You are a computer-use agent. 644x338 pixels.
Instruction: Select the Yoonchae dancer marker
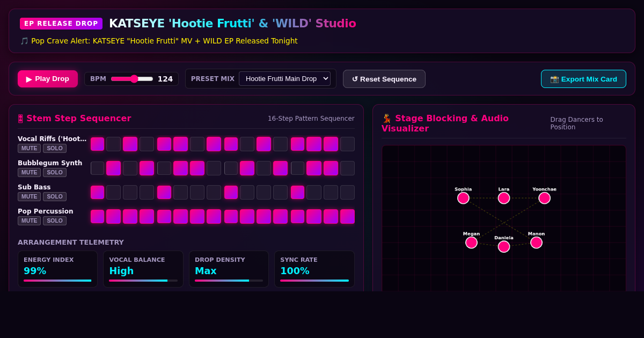click(544, 198)
